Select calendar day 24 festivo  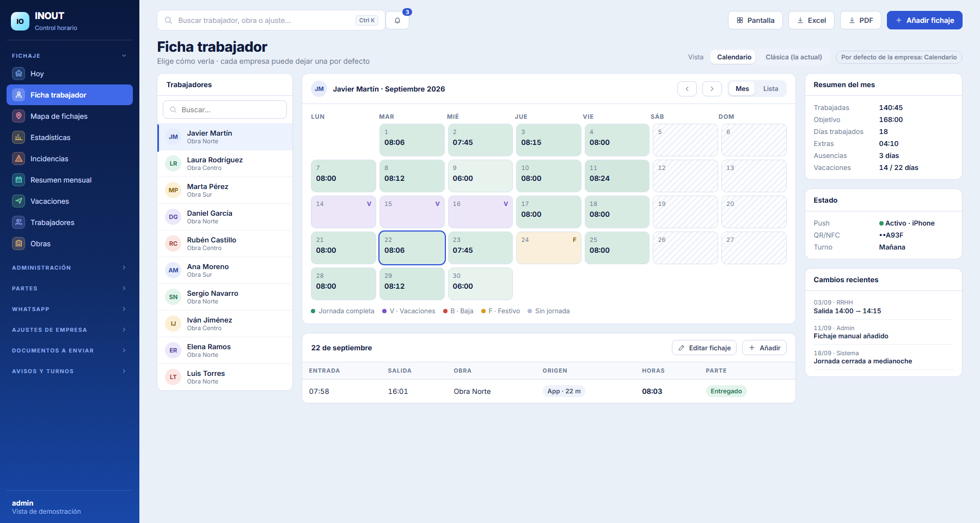pos(548,248)
